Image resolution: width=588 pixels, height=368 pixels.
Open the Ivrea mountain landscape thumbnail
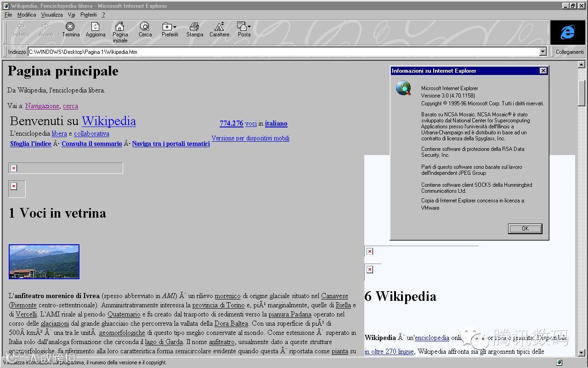click(x=44, y=262)
